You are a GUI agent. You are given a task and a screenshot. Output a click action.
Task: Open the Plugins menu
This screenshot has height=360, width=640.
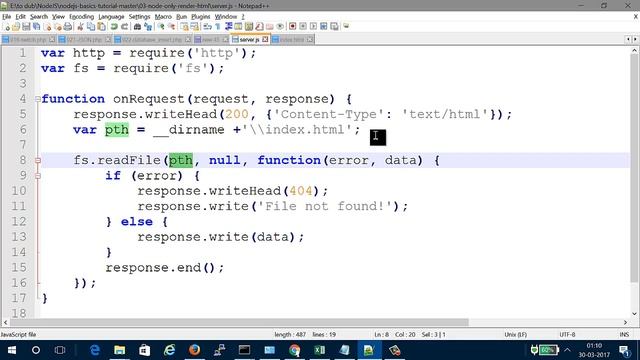(x=200, y=17)
